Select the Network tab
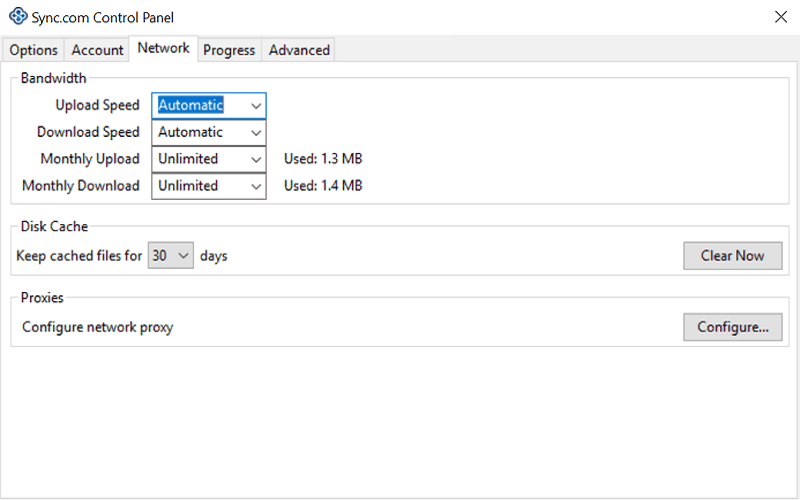Viewport: 800px width, 500px height. point(163,48)
